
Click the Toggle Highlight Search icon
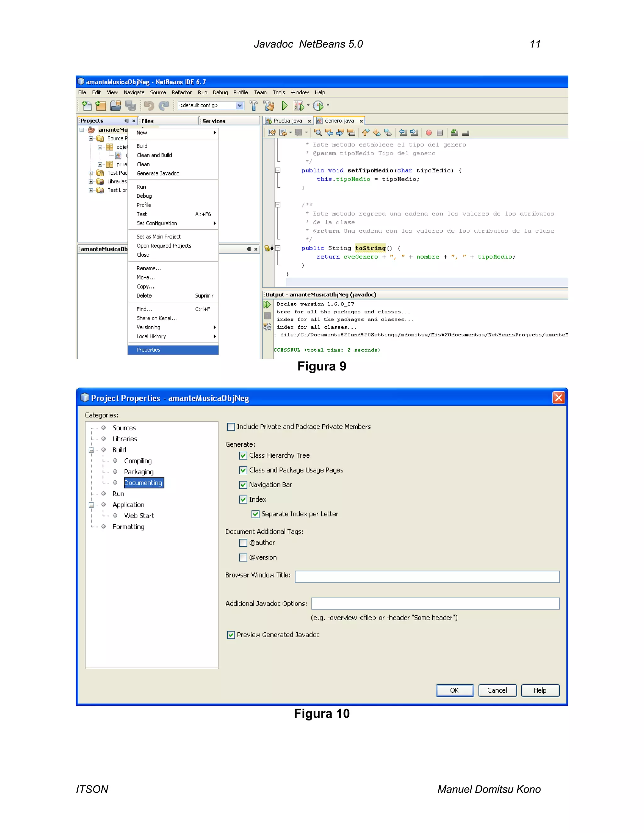(x=351, y=133)
